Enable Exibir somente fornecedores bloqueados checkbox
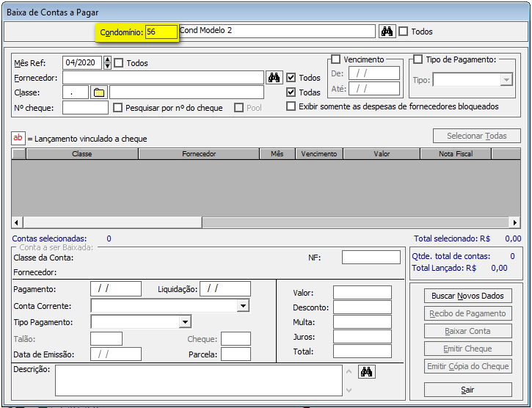Screen dimensions: 532x408 (x=291, y=106)
